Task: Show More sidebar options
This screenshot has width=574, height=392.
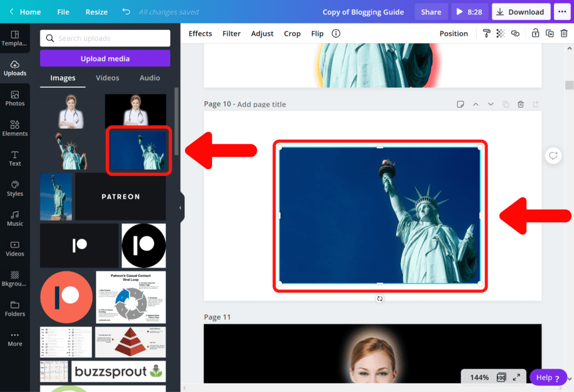Action: click(x=15, y=339)
